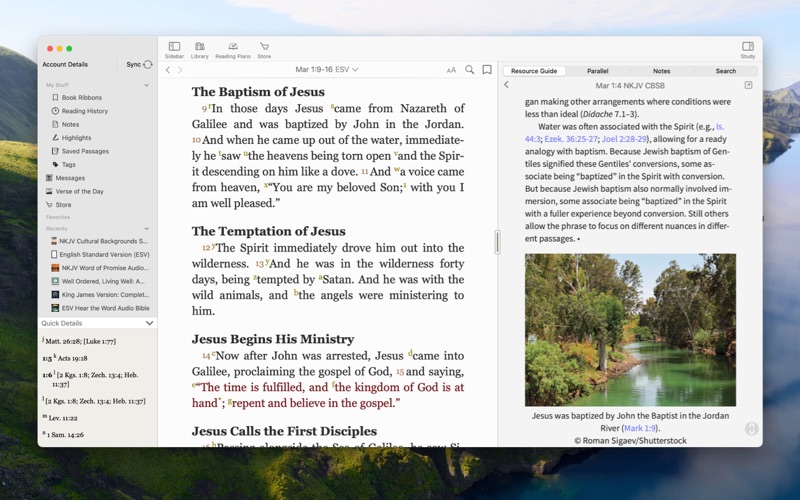
Task: Click 1 Sam. 14:26 cross-reference
Action: pos(66,435)
